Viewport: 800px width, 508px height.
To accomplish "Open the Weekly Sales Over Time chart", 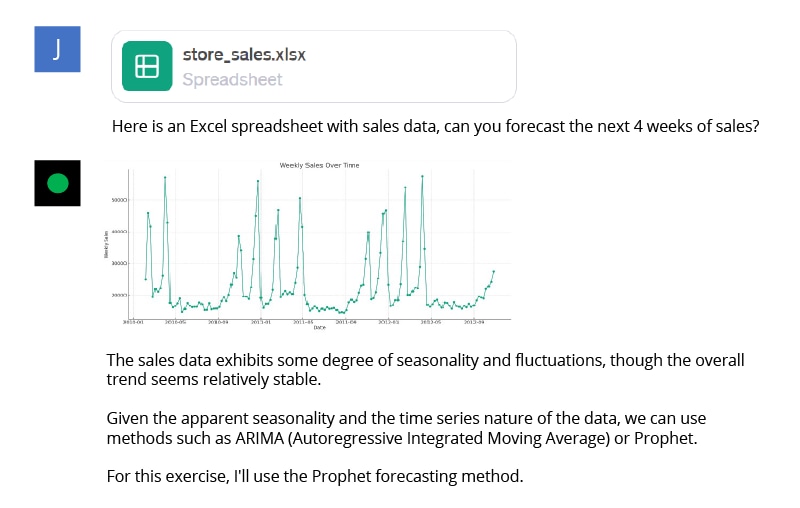I will coord(310,245).
